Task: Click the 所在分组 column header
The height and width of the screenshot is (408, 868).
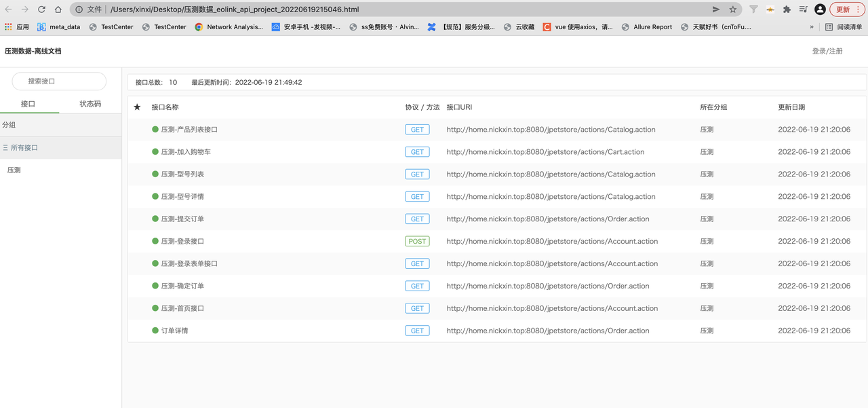Action: click(x=713, y=107)
